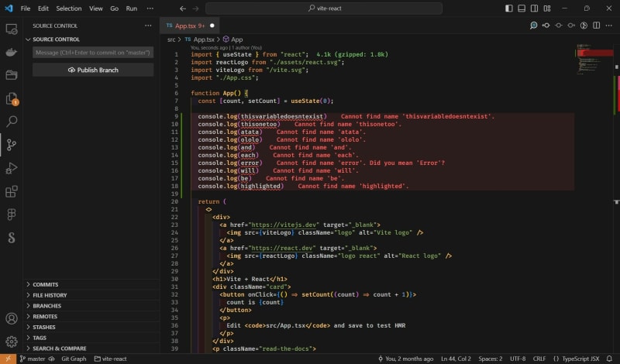Select the Source Control activity icon
The width and height of the screenshot is (620, 364).
click(x=12, y=145)
